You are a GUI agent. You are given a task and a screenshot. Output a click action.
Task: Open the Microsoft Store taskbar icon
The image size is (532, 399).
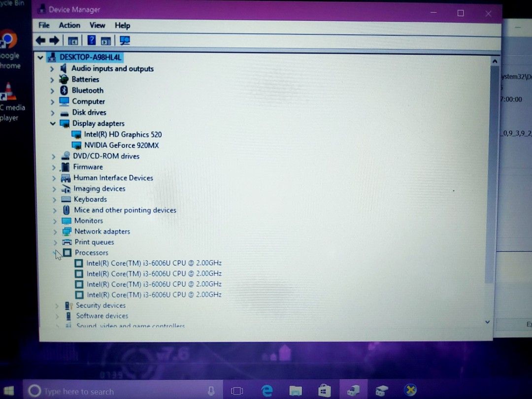tap(324, 390)
